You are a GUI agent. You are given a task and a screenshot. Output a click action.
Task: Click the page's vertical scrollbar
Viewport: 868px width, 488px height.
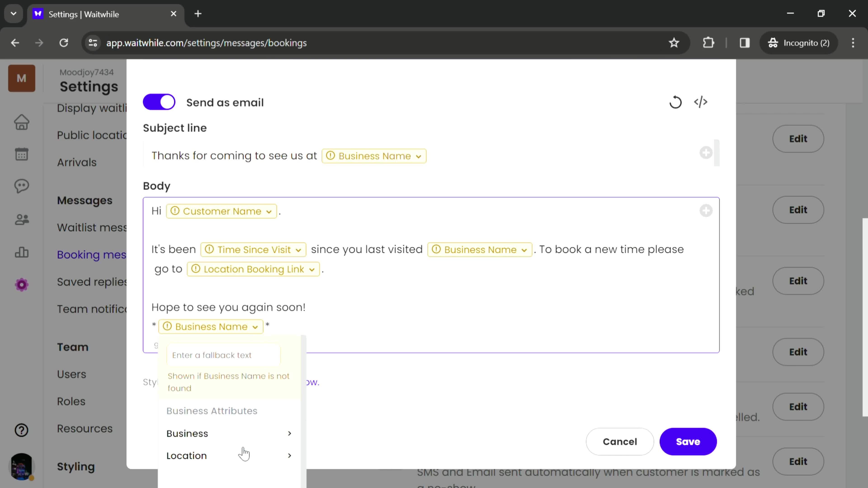[x=865, y=317]
